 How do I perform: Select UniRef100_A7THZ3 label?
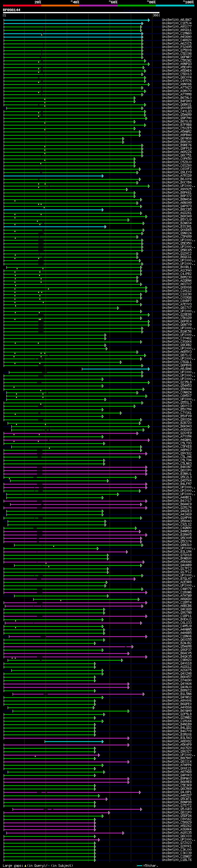point(177,88)
